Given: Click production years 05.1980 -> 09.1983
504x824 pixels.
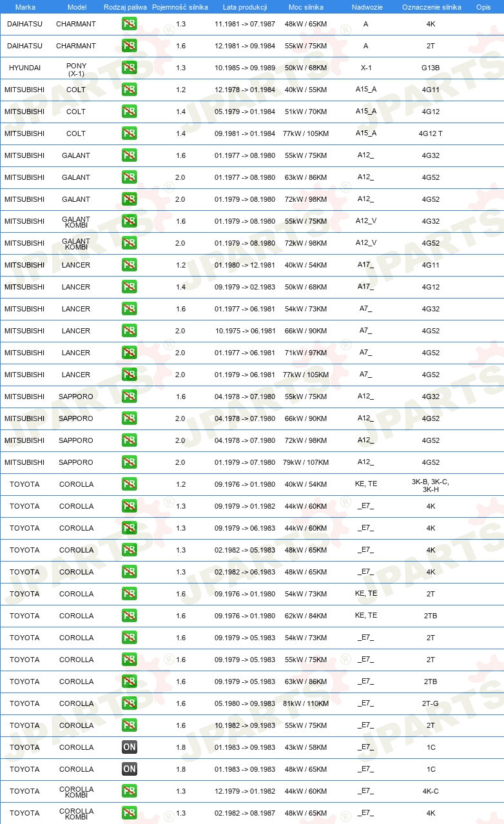Looking at the screenshot, I should tap(245, 703).
